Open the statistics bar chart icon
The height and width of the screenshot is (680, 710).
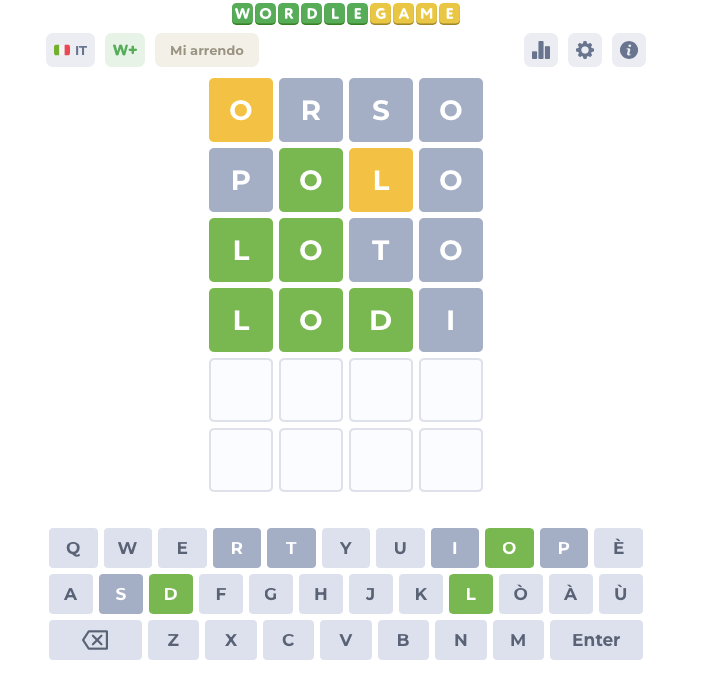(541, 50)
